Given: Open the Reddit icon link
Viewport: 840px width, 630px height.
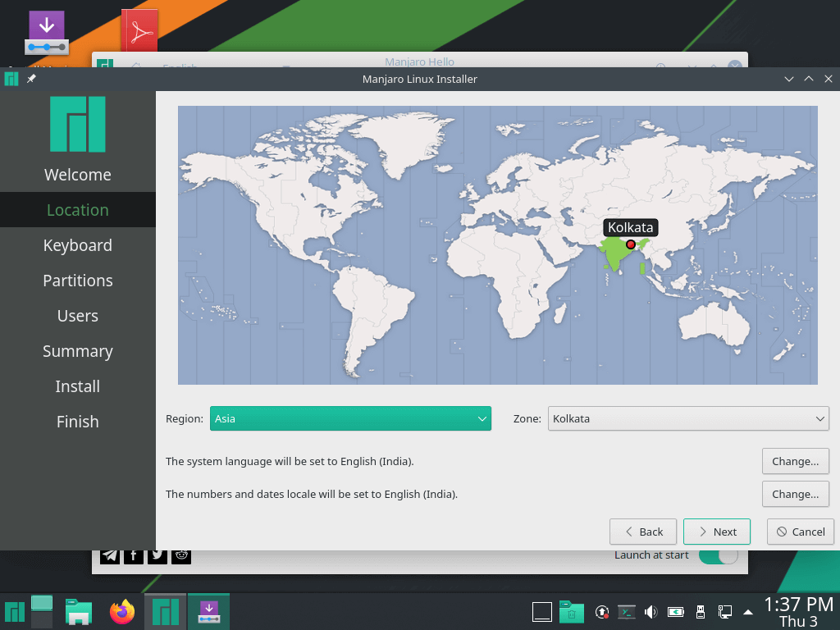Looking at the screenshot, I should (x=181, y=555).
